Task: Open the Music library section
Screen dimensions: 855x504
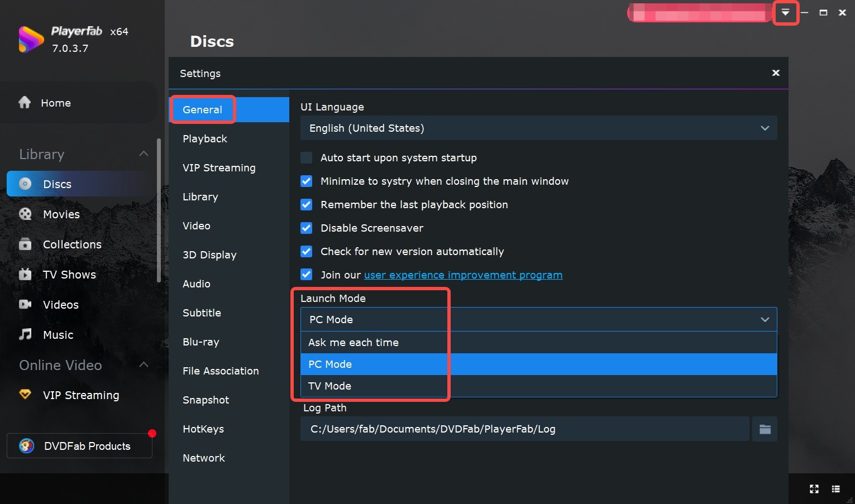Action: 58,335
